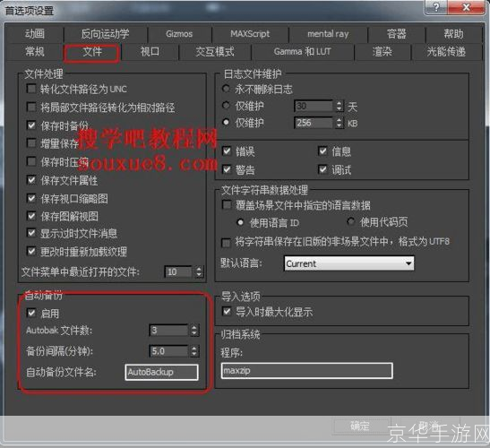Switch to the 常规 tab
Viewport: 490px width, 448px height.
pyautogui.click(x=34, y=52)
